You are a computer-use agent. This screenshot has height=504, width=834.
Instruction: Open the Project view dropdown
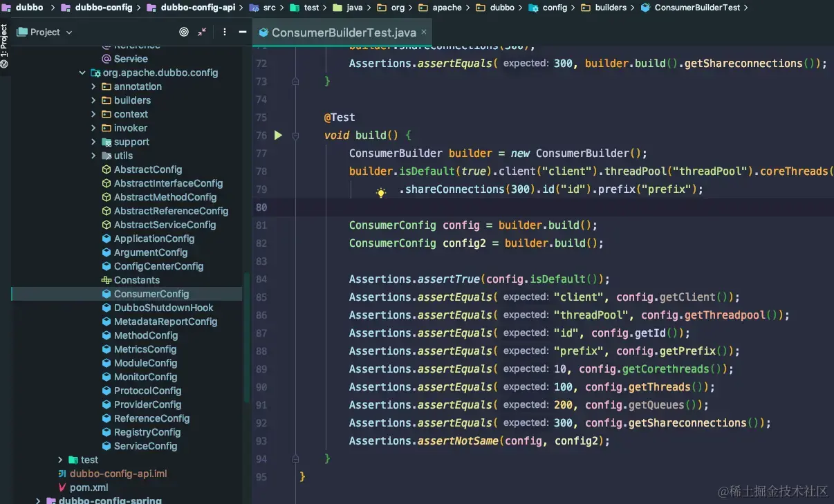click(x=45, y=32)
